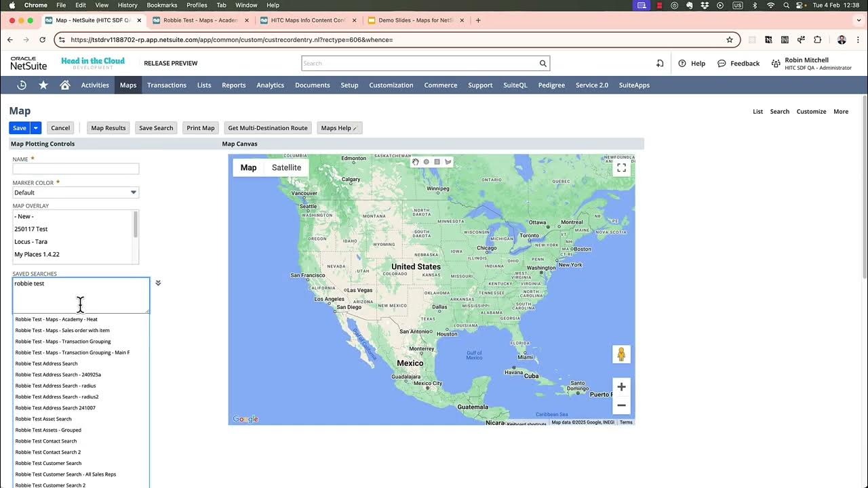The width and height of the screenshot is (868, 488).
Task: Enter fullscreen mode on the map canvas
Action: point(621,167)
